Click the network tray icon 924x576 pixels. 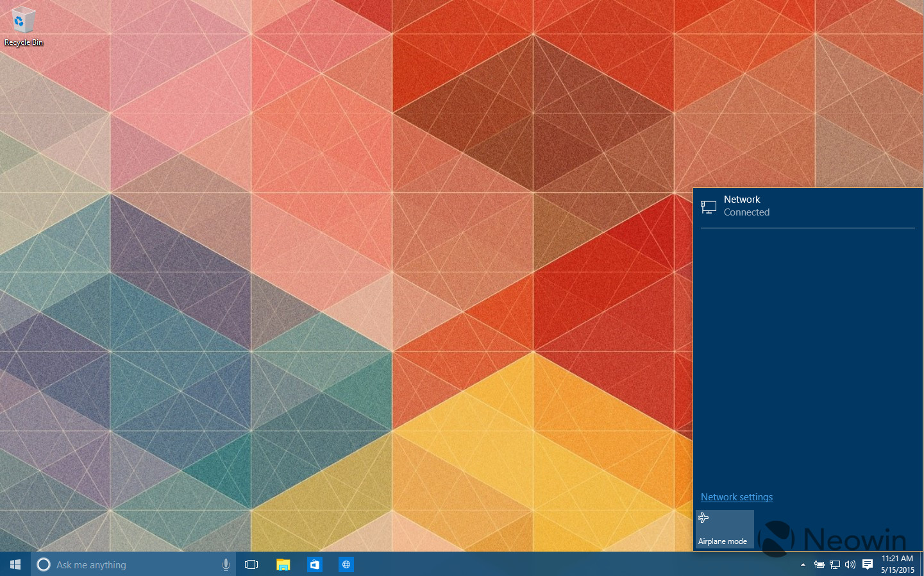pyautogui.click(x=834, y=564)
